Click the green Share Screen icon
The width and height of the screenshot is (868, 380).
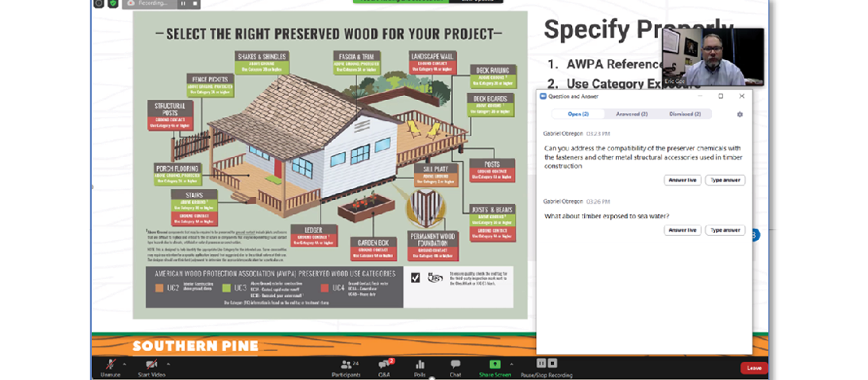click(495, 365)
